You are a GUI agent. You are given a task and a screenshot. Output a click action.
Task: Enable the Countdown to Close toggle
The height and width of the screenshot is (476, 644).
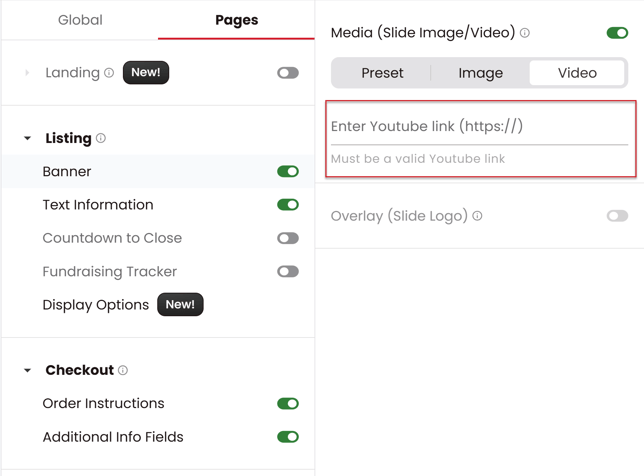tap(288, 238)
